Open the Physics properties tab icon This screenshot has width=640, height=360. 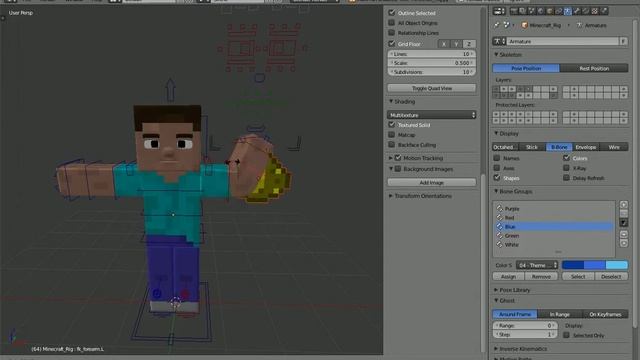point(604,11)
